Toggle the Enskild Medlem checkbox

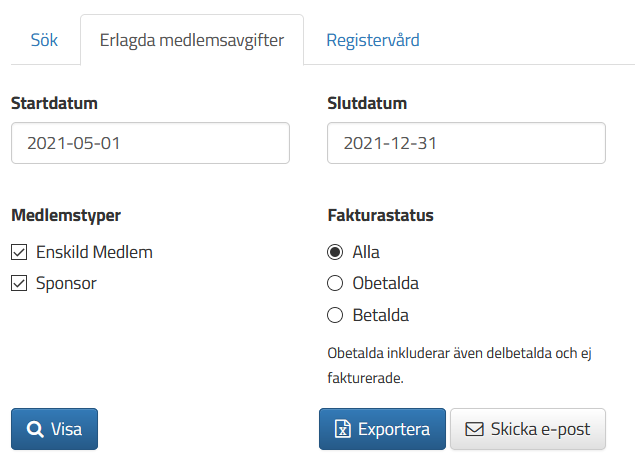tap(19, 252)
